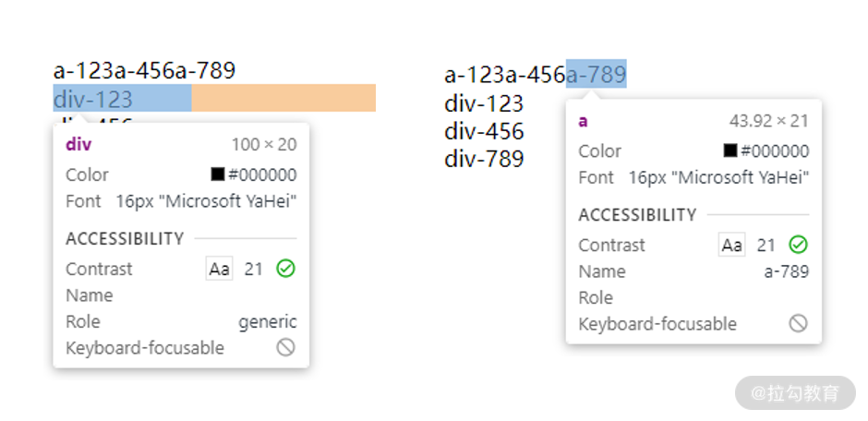The height and width of the screenshot is (421, 868).
Task: Click the 43.92 × 21 dimensions text
Action: (768, 121)
